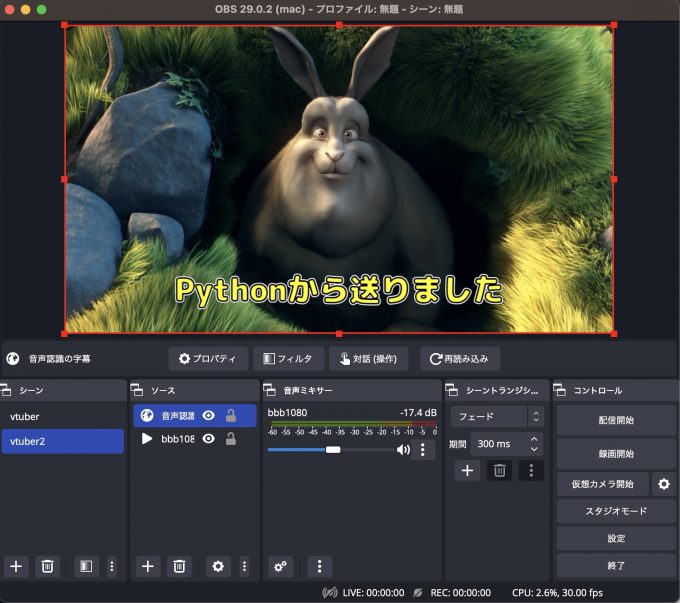
Task: Open 設定 settings button
Action: point(616,538)
